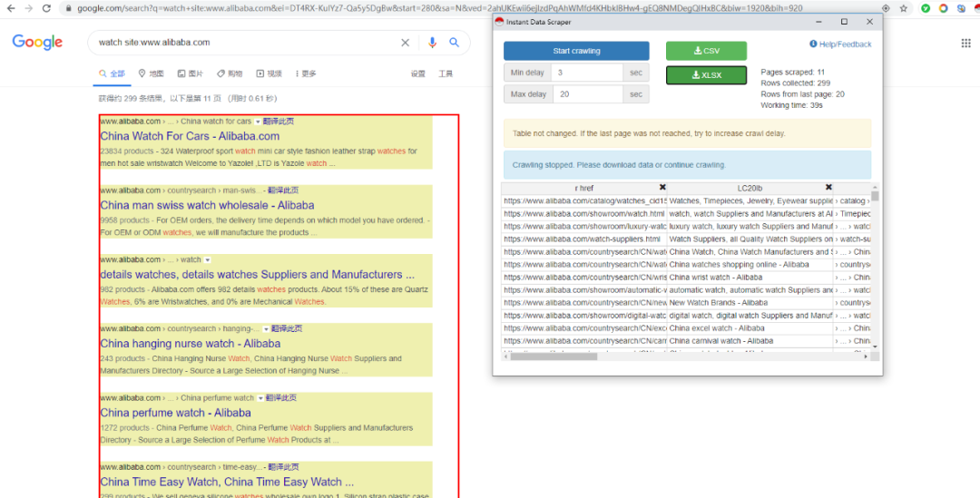This screenshot has height=498, width=980.
Task: Download scraped data as XLSX
Action: pos(706,75)
